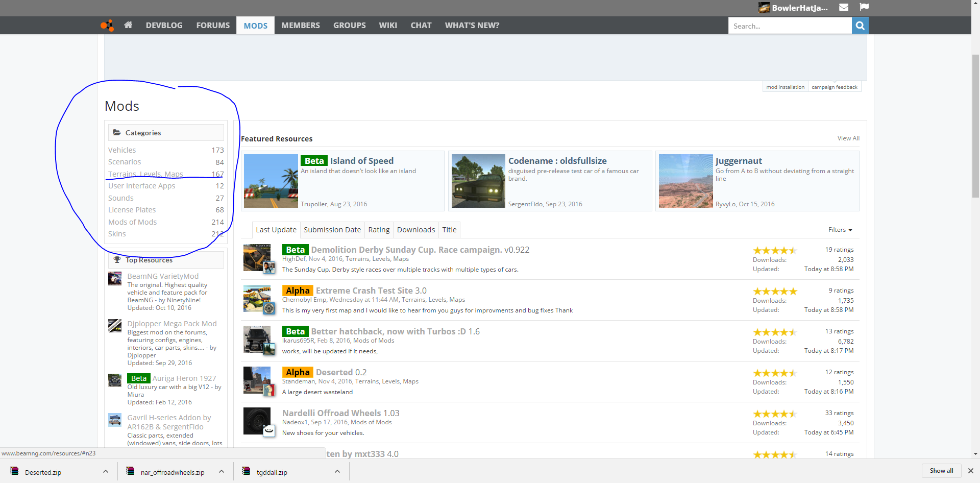
Task: Open alerts flag icon
Action: (864, 7)
